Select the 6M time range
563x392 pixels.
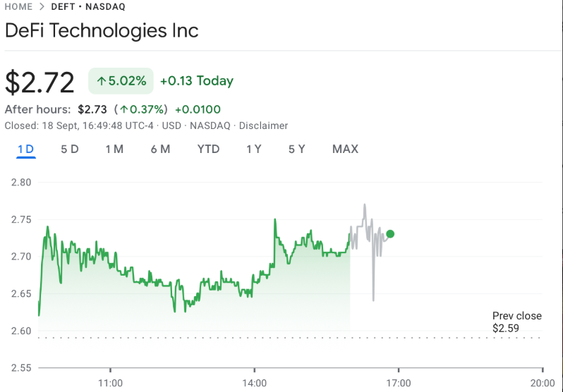tap(160, 149)
